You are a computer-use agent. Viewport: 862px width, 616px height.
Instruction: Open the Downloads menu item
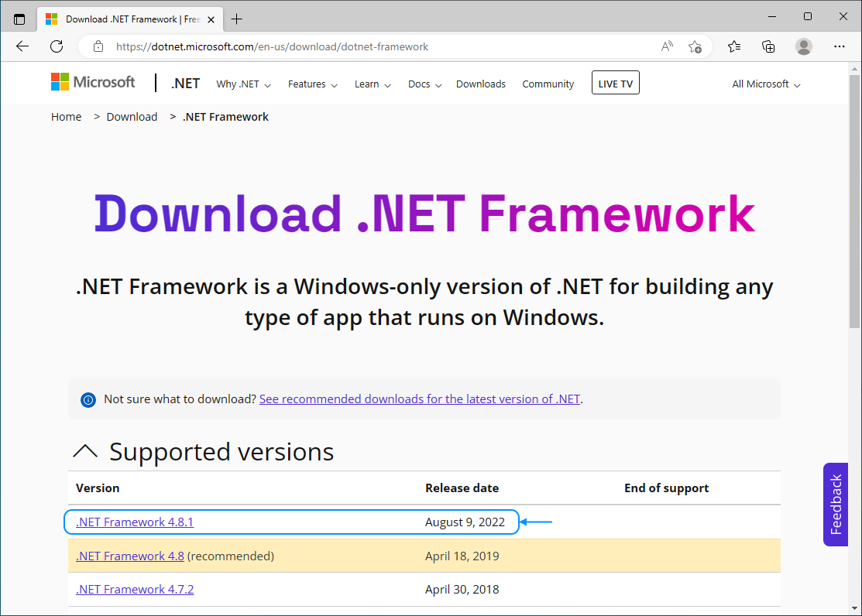pos(480,84)
